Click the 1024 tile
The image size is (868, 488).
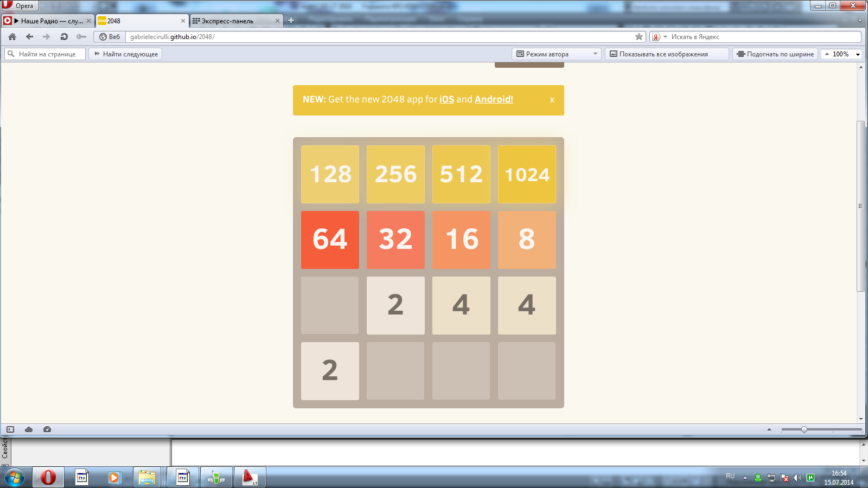[x=527, y=174]
